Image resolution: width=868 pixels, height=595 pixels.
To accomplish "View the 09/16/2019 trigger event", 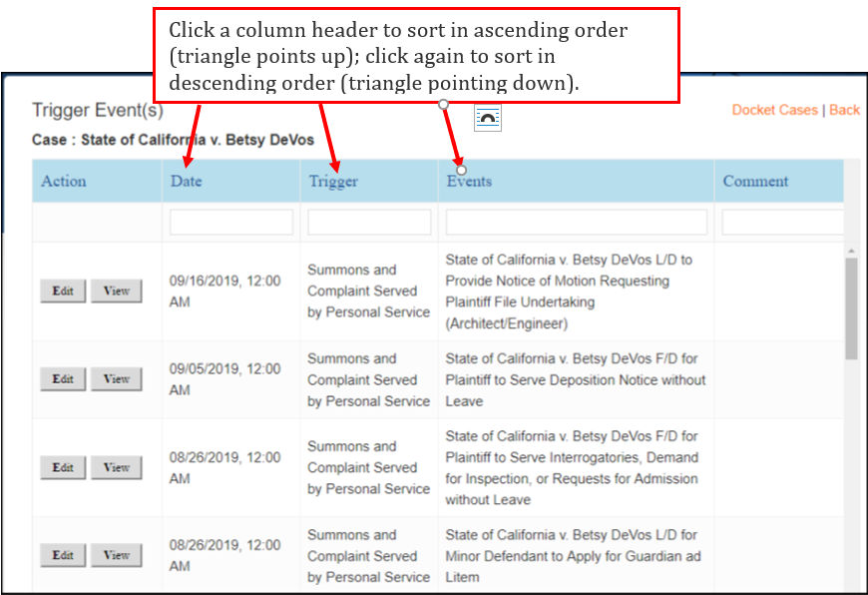I will [117, 291].
